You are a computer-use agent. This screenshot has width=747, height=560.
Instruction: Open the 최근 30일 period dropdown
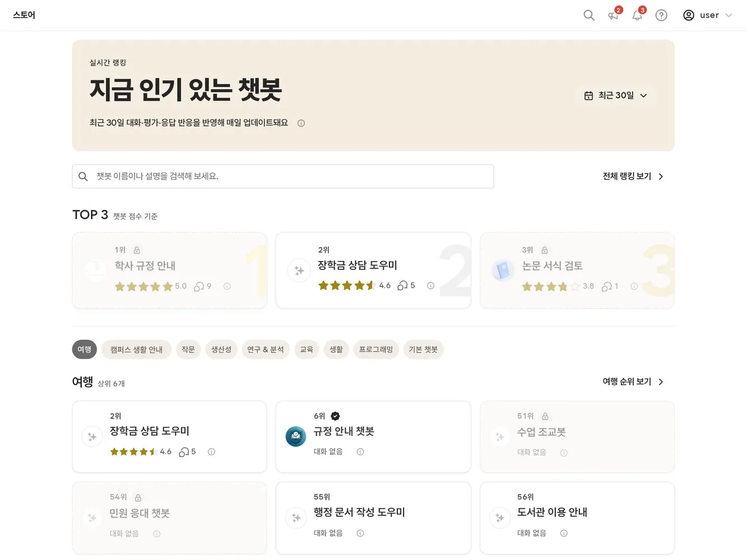pos(615,96)
